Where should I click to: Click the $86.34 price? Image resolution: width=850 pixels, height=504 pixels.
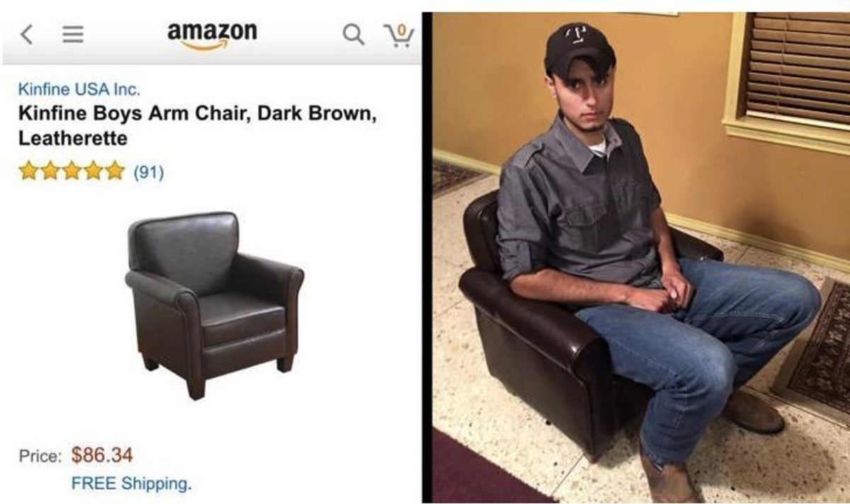[102, 454]
